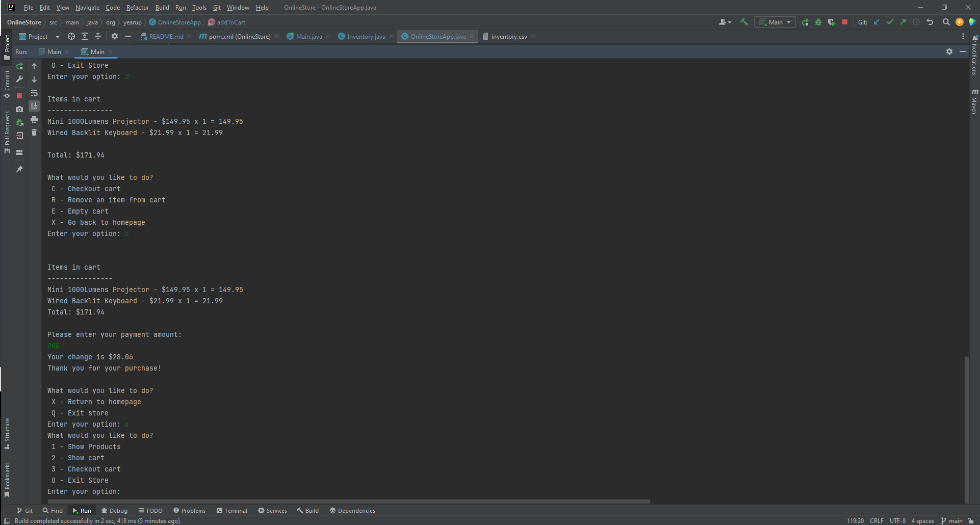The width and height of the screenshot is (980, 525).
Task: Click the attach debugger bug icon in Run panel
Action: click(19, 122)
